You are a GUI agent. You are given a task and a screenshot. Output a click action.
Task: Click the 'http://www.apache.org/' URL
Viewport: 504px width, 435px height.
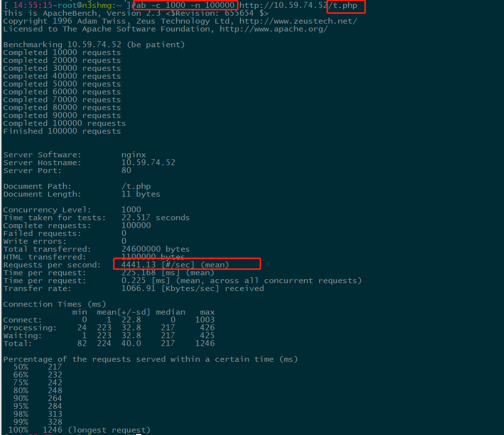tap(274, 29)
